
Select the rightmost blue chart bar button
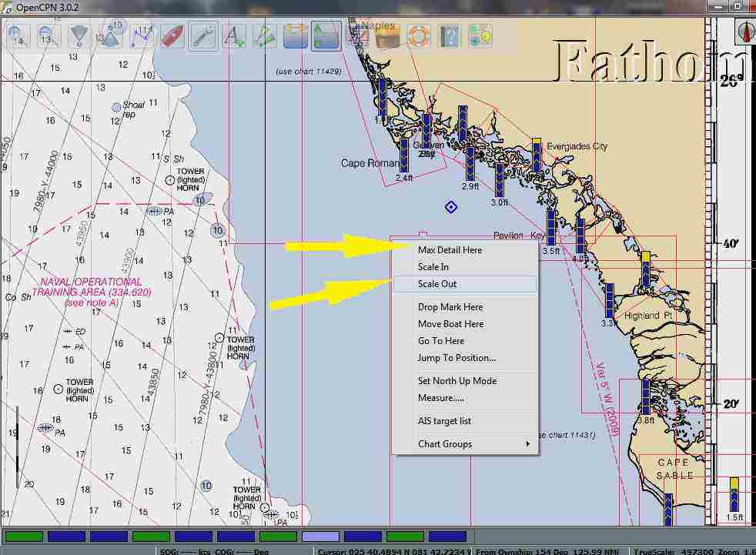[447, 537]
